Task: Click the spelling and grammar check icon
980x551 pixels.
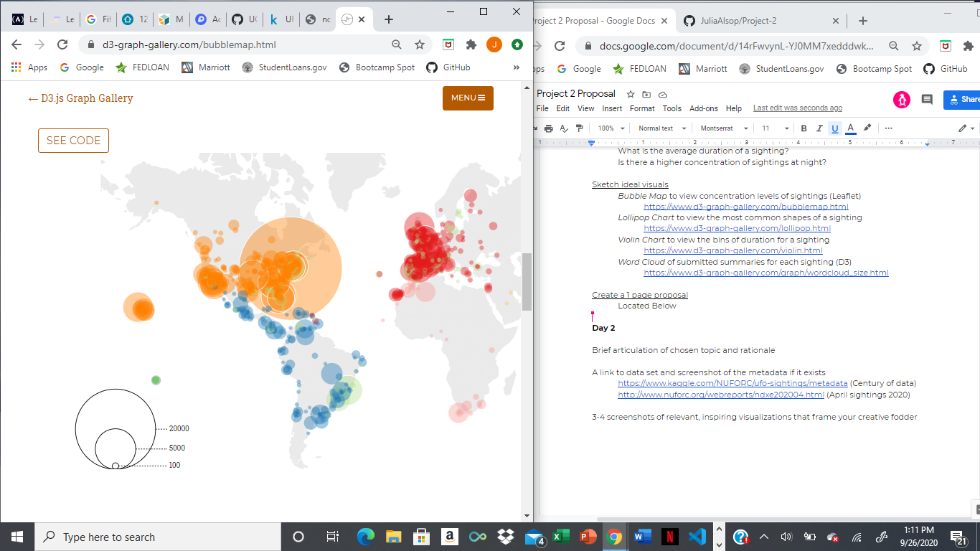Action: [564, 128]
